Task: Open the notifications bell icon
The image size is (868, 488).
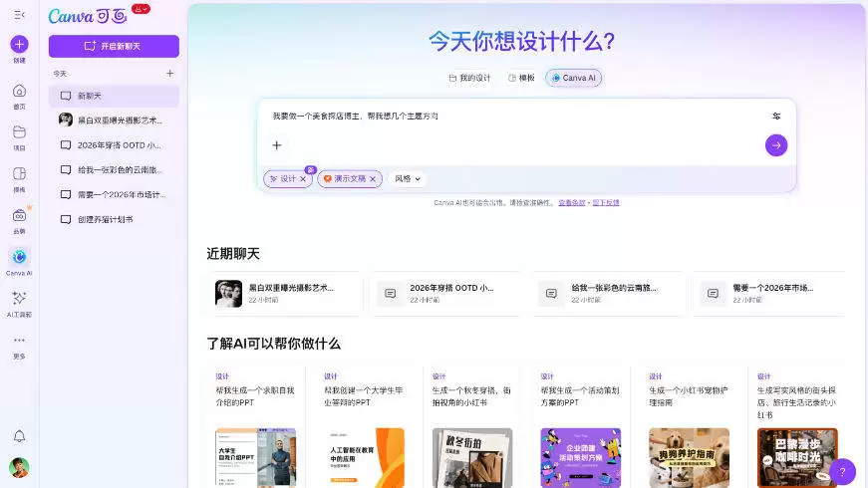Action: tap(19, 436)
